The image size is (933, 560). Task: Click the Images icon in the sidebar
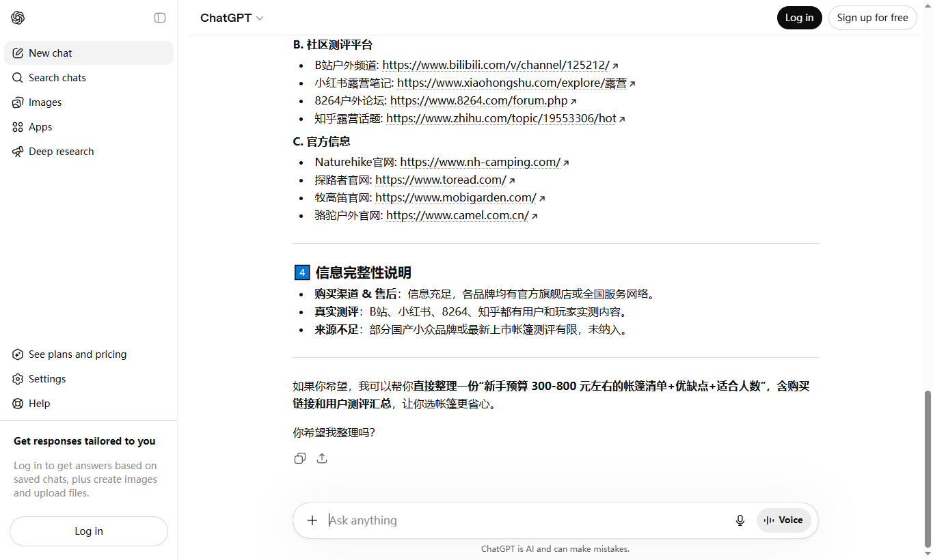click(18, 102)
